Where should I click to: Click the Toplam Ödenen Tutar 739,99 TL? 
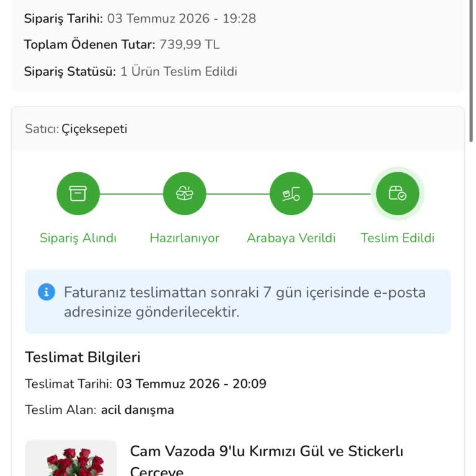pos(190,45)
